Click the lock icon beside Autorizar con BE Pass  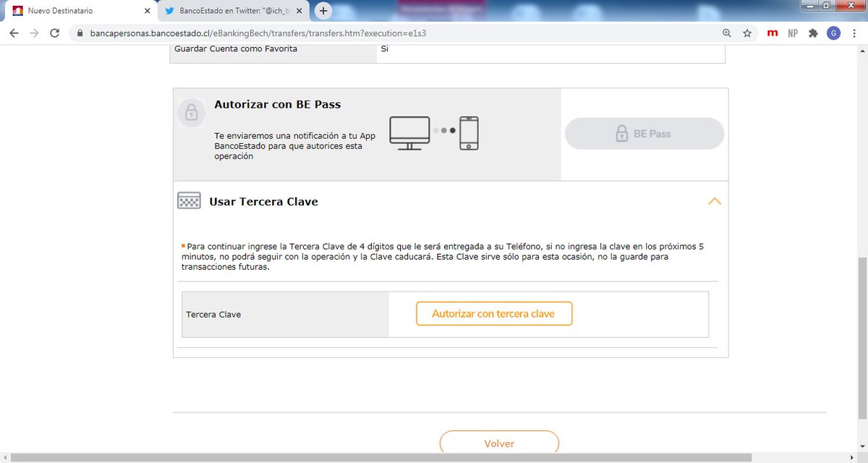(x=191, y=113)
